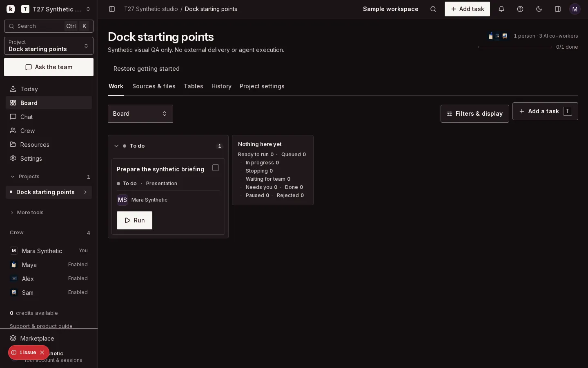
Task: Click the 0/1 done progress bar
Action: pos(515,47)
